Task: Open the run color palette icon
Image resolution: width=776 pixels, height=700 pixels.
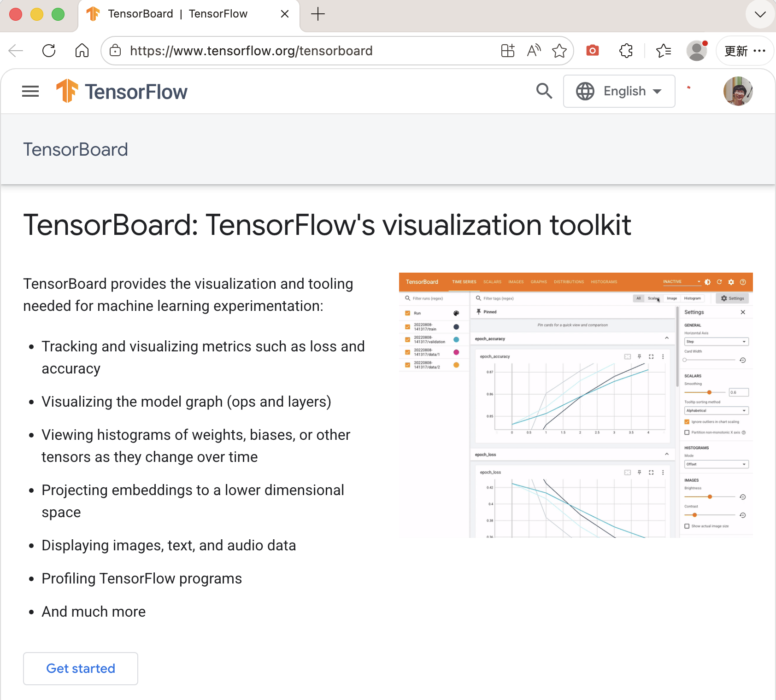Action: coord(456,313)
